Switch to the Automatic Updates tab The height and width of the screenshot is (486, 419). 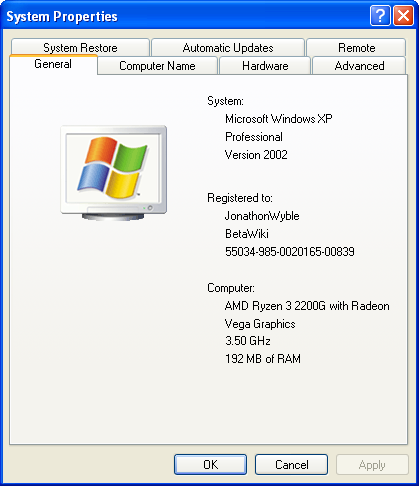[228, 48]
